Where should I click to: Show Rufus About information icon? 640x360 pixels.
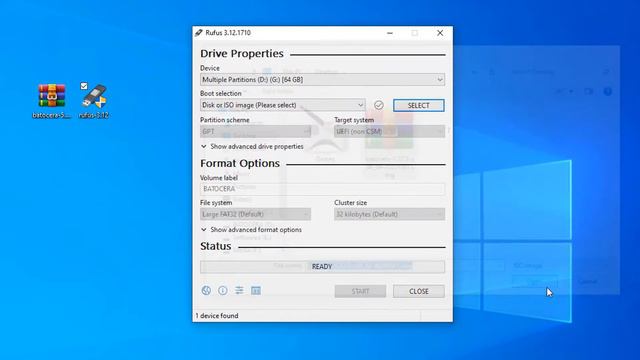tap(222, 290)
